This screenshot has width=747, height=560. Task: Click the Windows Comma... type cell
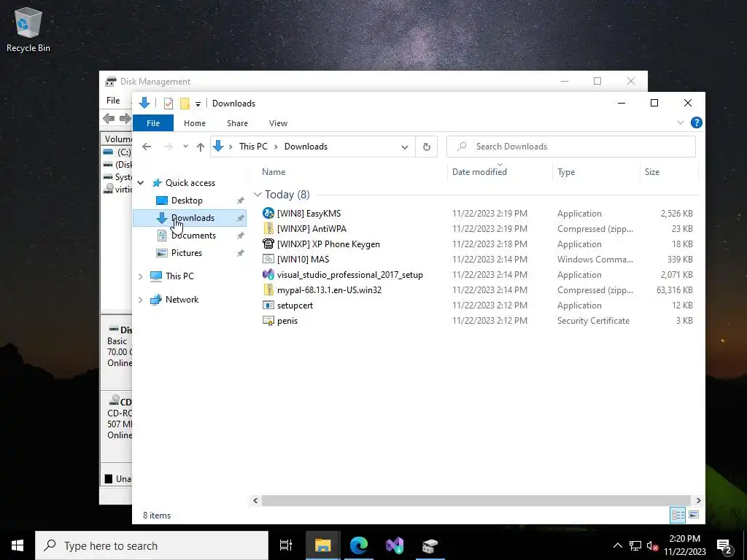click(x=595, y=260)
